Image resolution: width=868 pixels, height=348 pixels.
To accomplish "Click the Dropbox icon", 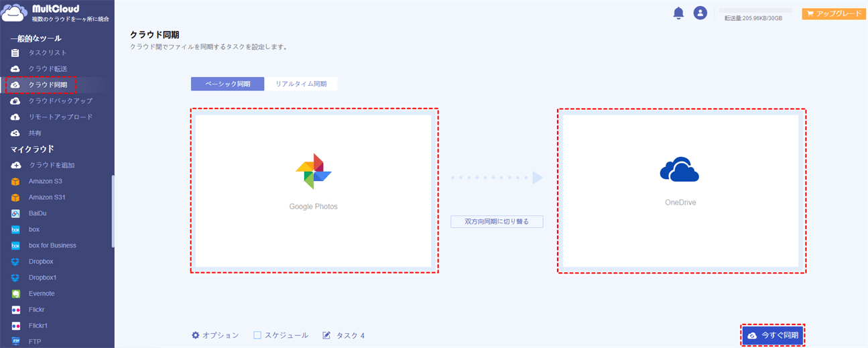I will [x=15, y=262].
